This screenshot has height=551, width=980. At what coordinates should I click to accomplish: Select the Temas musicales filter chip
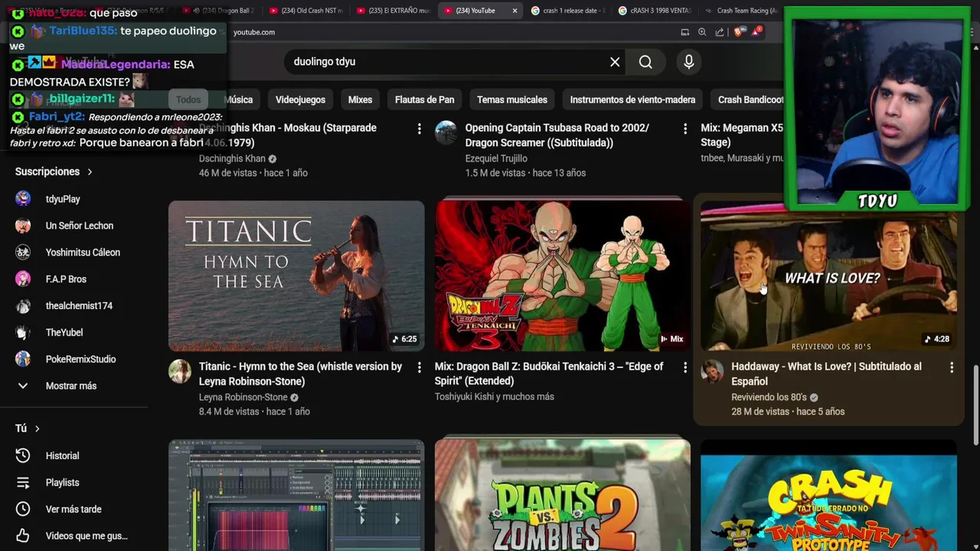[512, 99]
